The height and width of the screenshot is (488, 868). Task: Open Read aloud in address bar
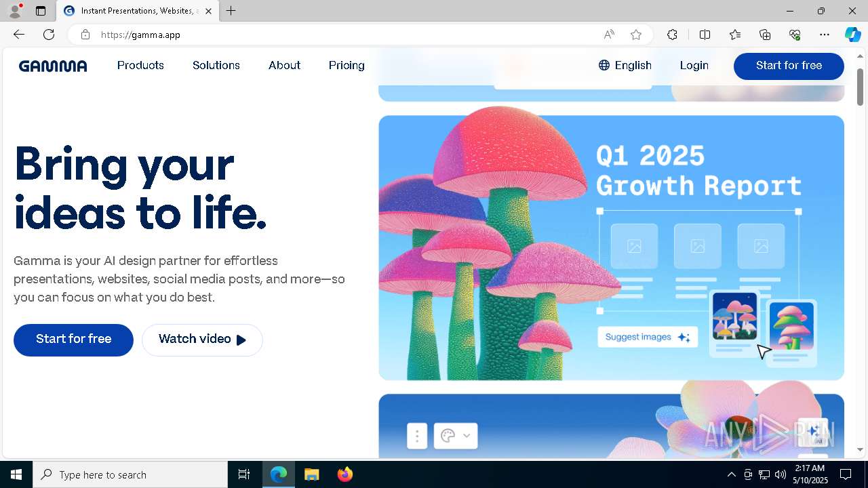pos(609,35)
